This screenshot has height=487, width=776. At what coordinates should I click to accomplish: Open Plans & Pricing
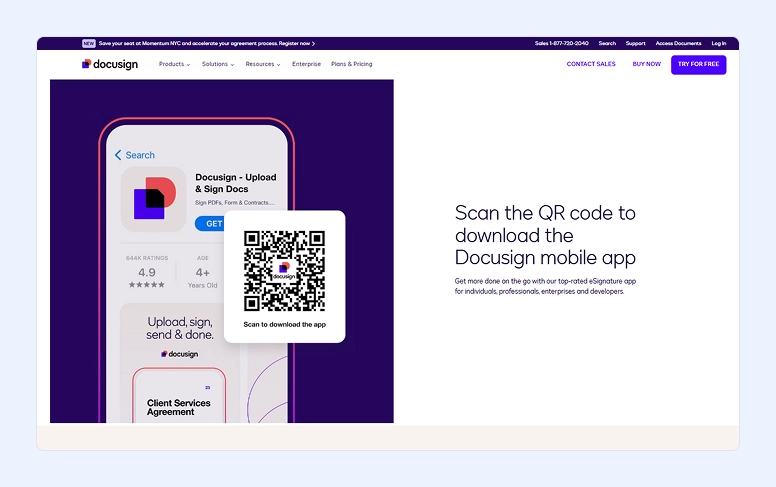tap(351, 64)
